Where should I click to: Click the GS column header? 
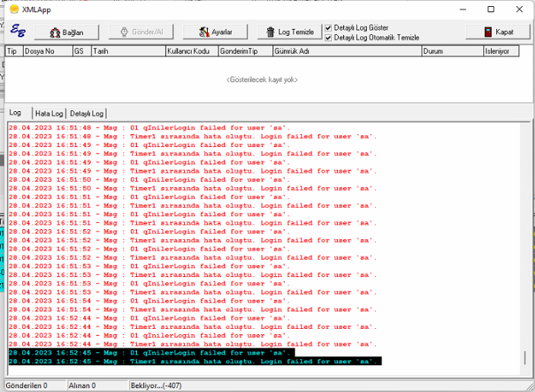(82, 51)
